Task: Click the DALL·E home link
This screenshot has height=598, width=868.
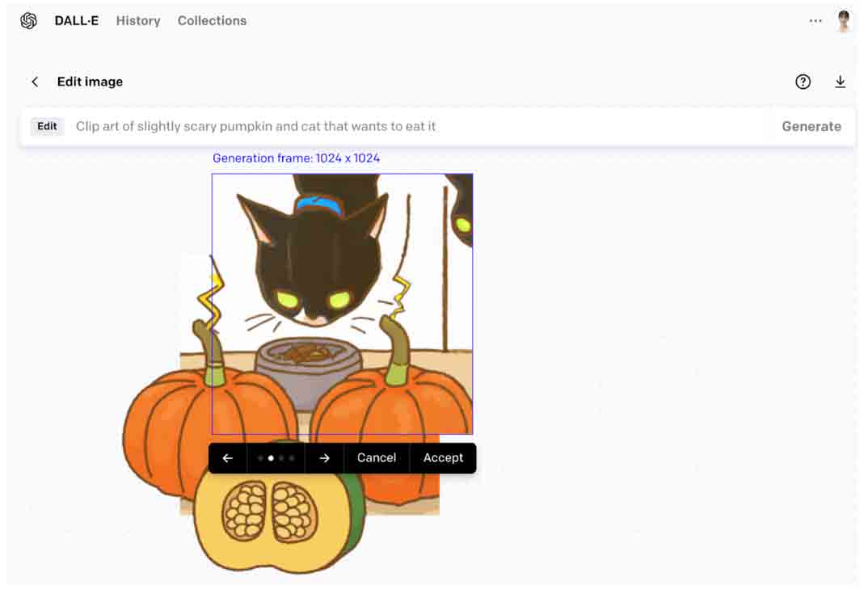Action: point(77,21)
